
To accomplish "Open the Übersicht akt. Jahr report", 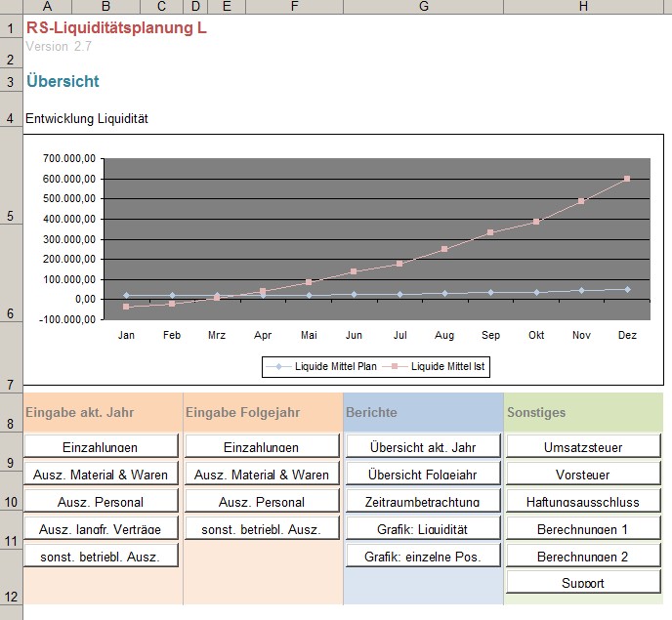I will coord(423,447).
